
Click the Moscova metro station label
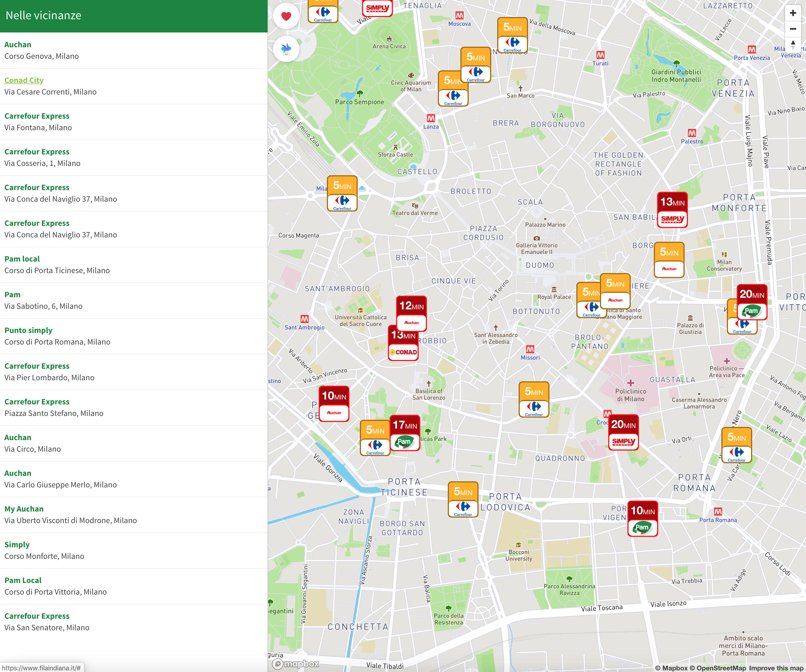459,24
